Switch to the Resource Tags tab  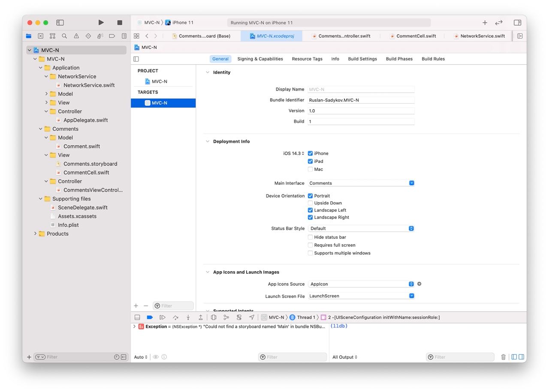(x=307, y=59)
